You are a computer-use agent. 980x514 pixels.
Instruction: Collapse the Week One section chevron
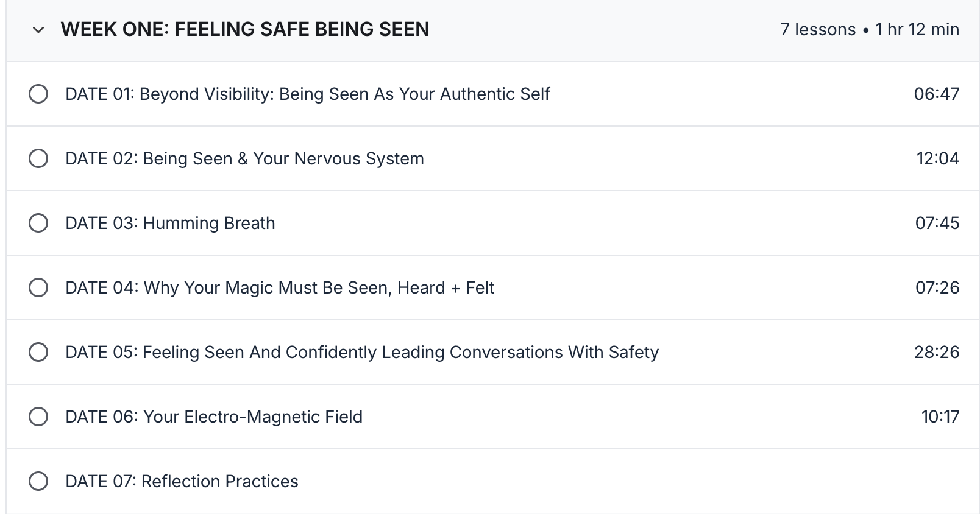click(38, 30)
